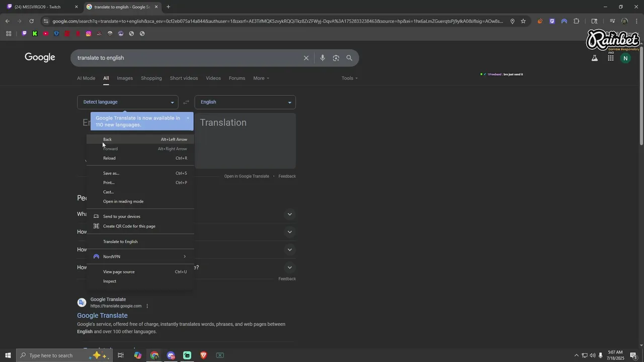Search by image with Lens icon
Screen dimensions: 644x362
pos(336,58)
